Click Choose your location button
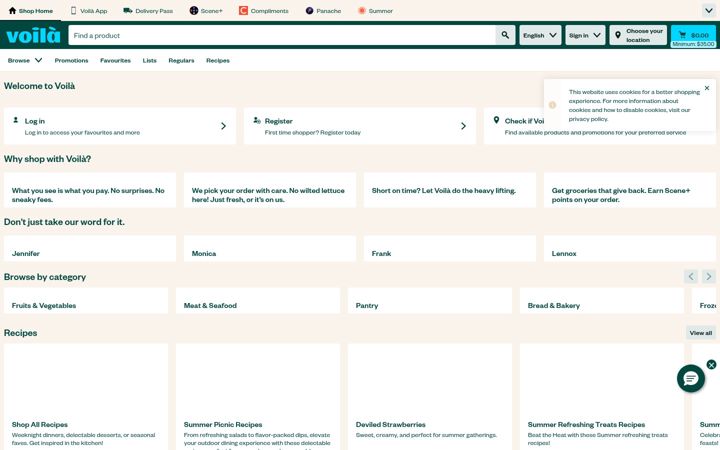Image resolution: width=720 pixels, height=450 pixels. tap(638, 35)
